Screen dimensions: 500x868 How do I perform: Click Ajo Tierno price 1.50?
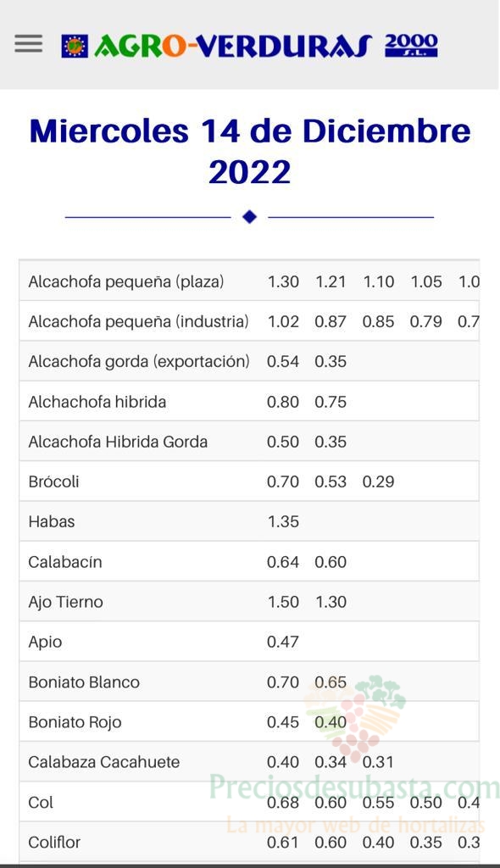tap(284, 602)
